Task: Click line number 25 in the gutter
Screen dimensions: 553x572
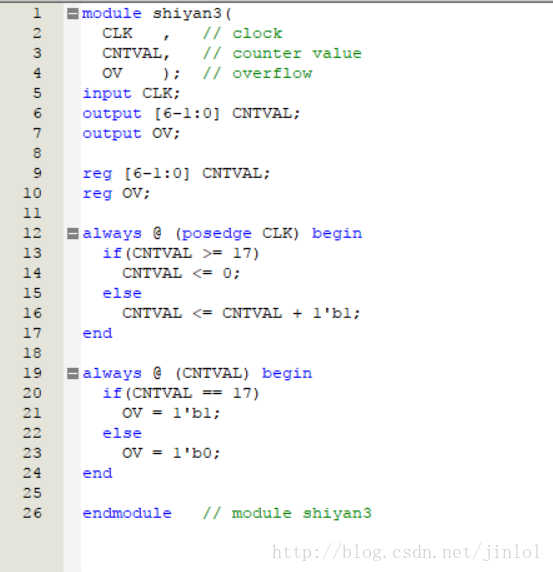Action: (32, 493)
